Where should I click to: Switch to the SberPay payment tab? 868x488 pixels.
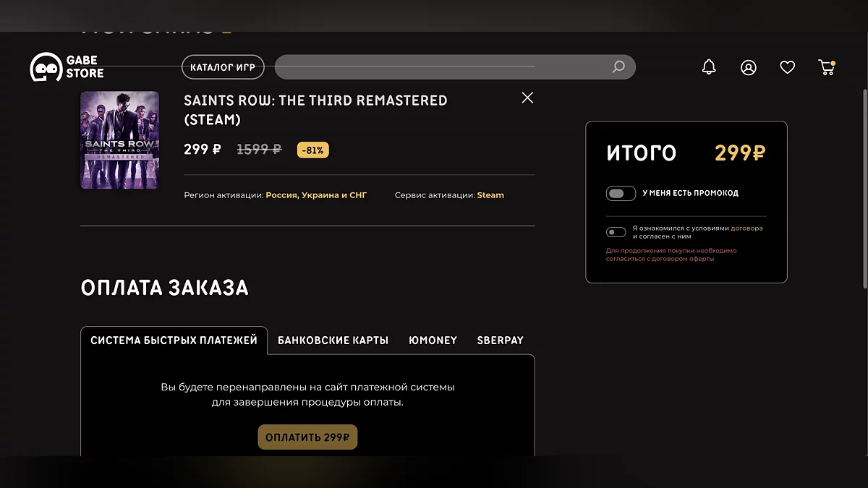(500, 341)
